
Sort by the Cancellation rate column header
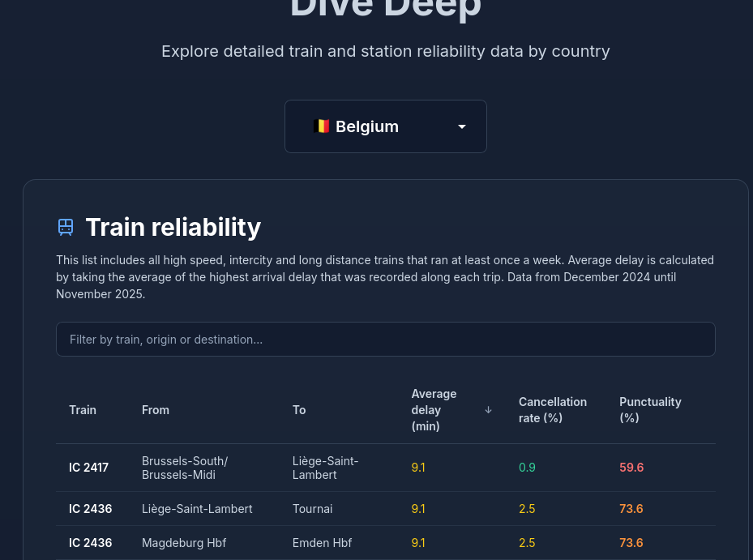[x=553, y=409]
